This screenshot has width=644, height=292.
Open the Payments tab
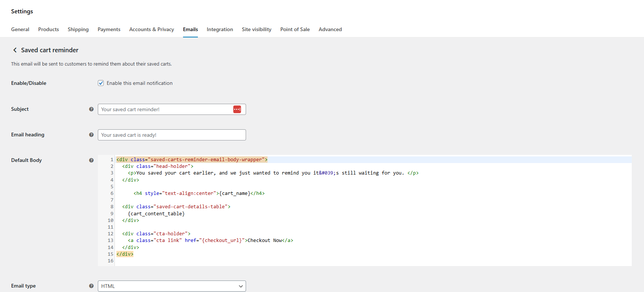coord(109,30)
